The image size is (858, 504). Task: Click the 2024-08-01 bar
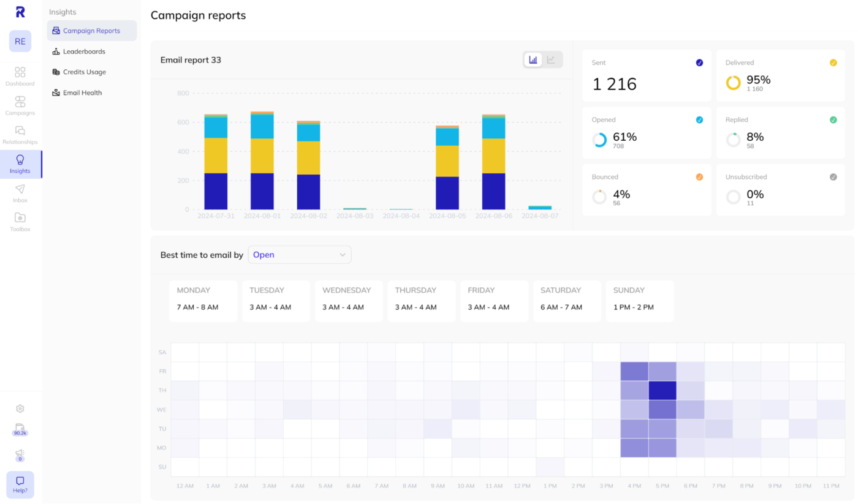(x=262, y=160)
